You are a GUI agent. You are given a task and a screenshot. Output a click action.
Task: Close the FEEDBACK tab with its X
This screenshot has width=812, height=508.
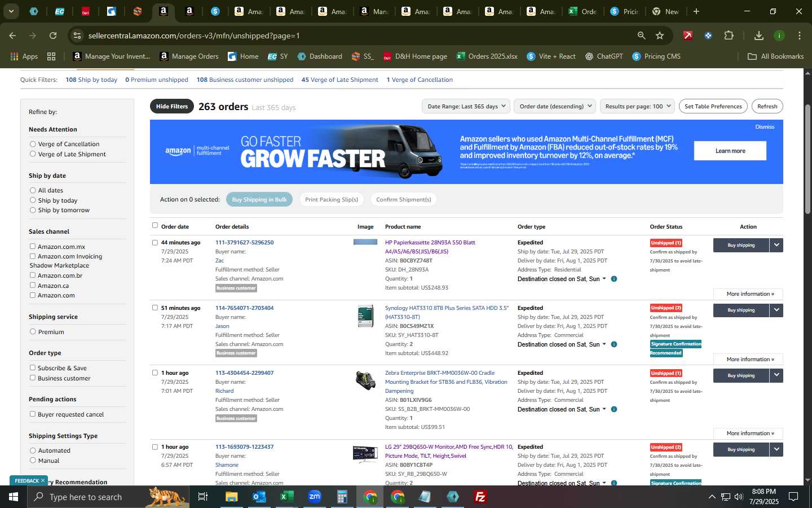(42, 480)
